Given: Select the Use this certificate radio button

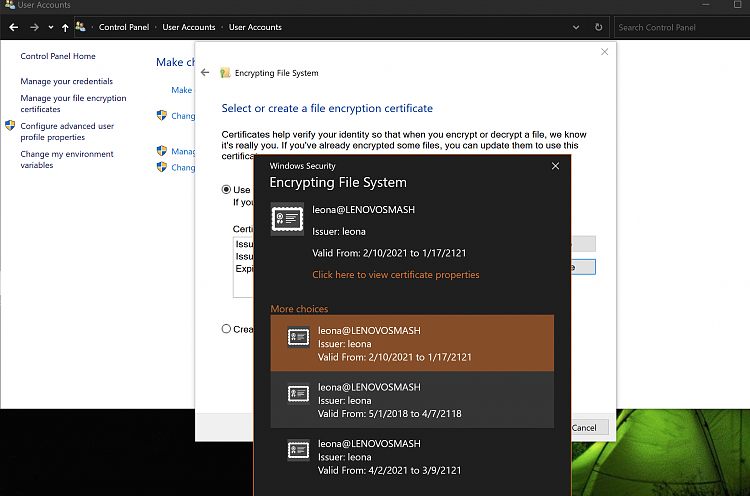Looking at the screenshot, I should point(226,189).
